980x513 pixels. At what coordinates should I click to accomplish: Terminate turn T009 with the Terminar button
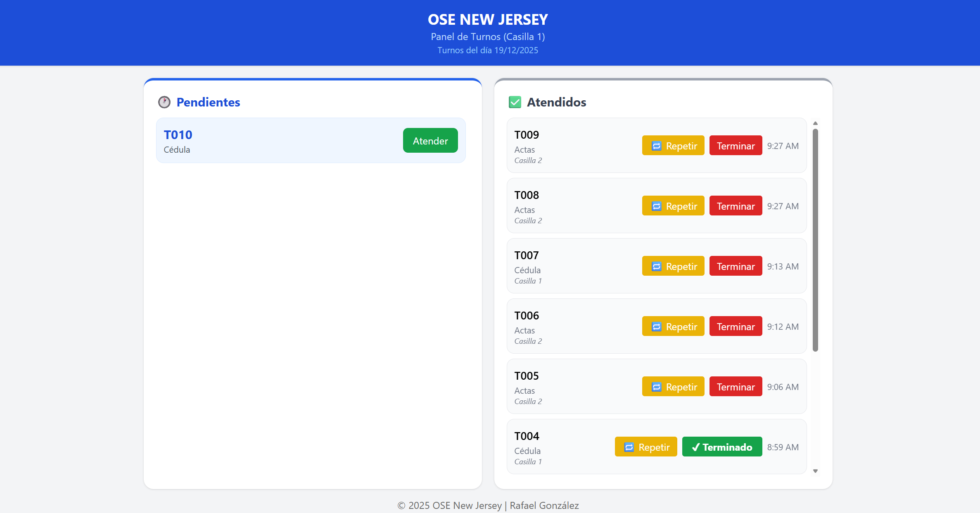(x=736, y=146)
